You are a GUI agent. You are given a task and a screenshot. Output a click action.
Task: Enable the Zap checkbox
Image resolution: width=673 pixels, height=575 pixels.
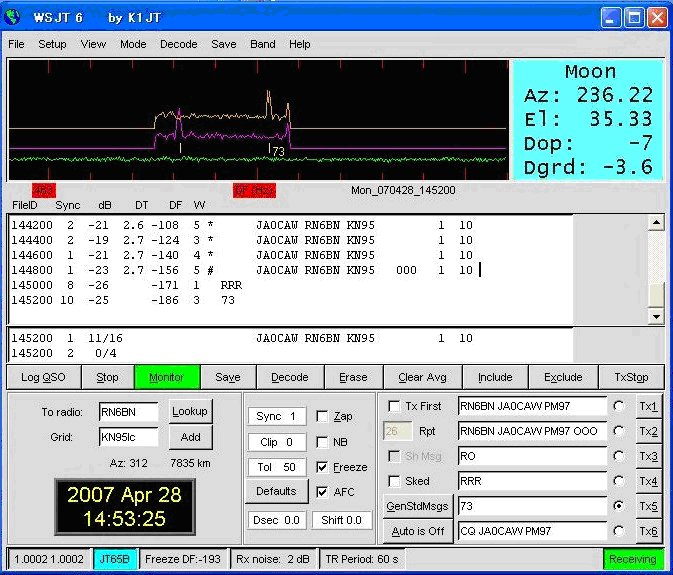tap(322, 416)
